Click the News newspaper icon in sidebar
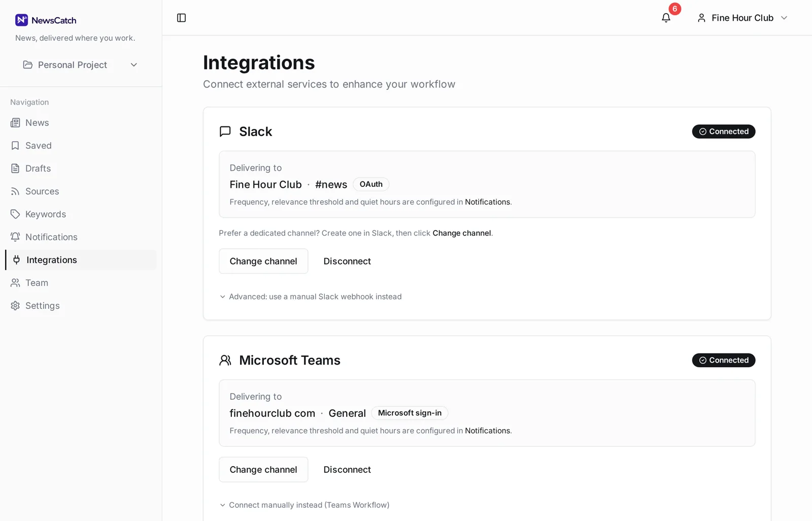This screenshot has width=812, height=521. click(15, 123)
